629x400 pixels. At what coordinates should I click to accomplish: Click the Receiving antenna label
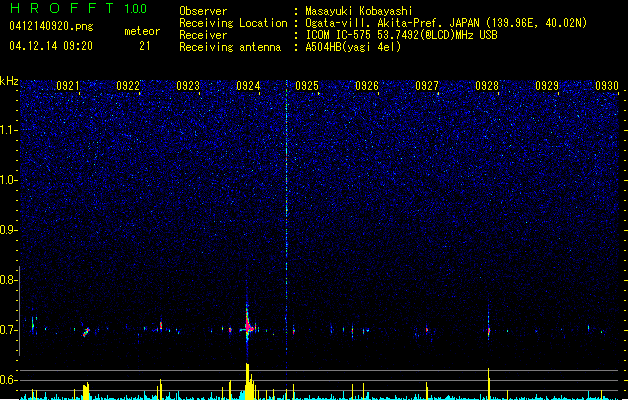tap(230, 47)
